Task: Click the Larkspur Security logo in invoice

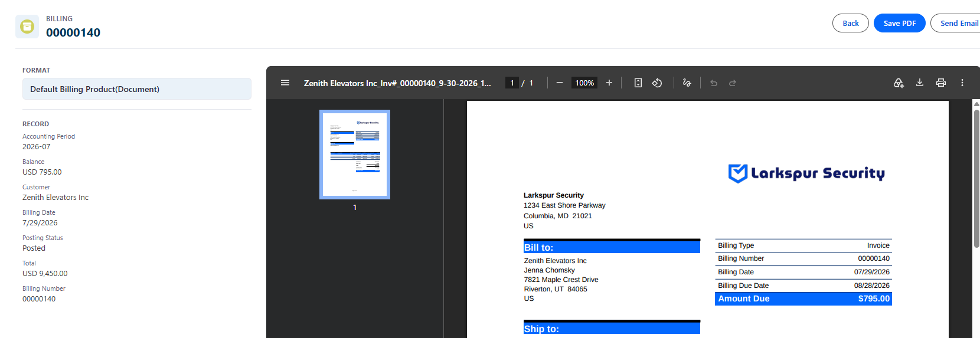Action: coord(806,173)
